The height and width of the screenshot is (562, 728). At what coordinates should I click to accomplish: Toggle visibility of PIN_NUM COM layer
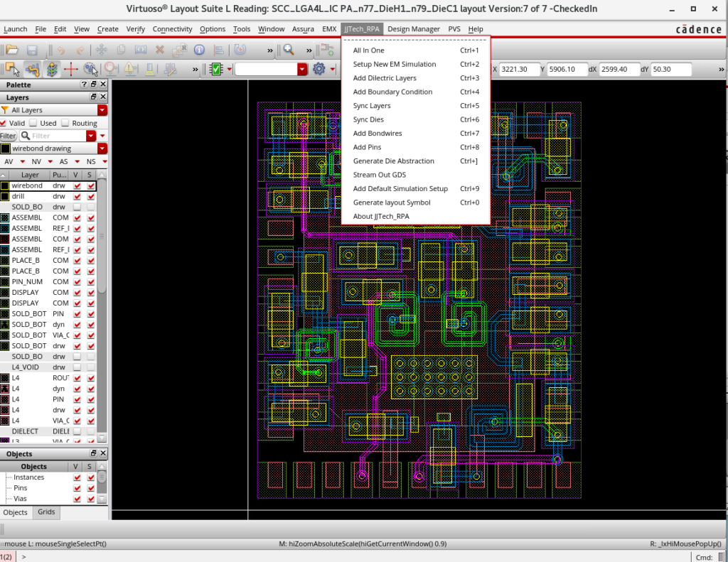pos(77,281)
